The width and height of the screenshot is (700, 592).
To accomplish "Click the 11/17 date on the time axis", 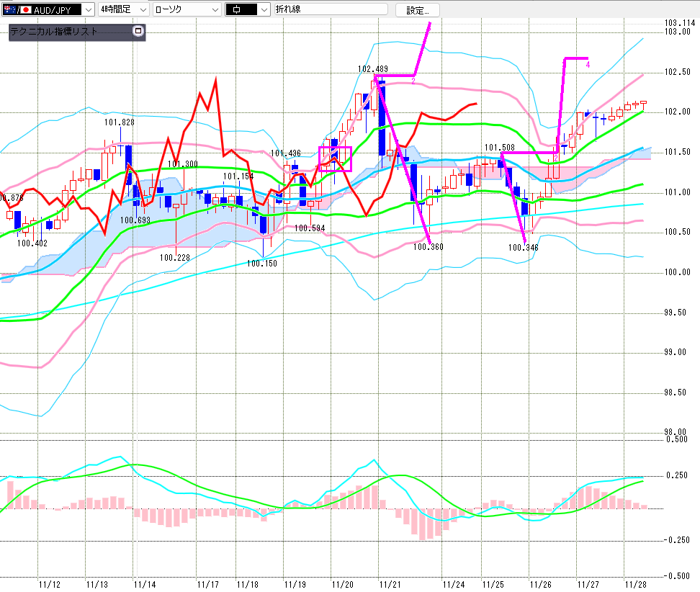I will pyautogui.click(x=210, y=584).
